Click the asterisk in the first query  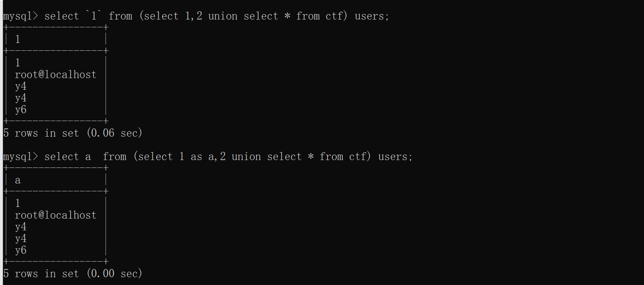click(x=287, y=16)
